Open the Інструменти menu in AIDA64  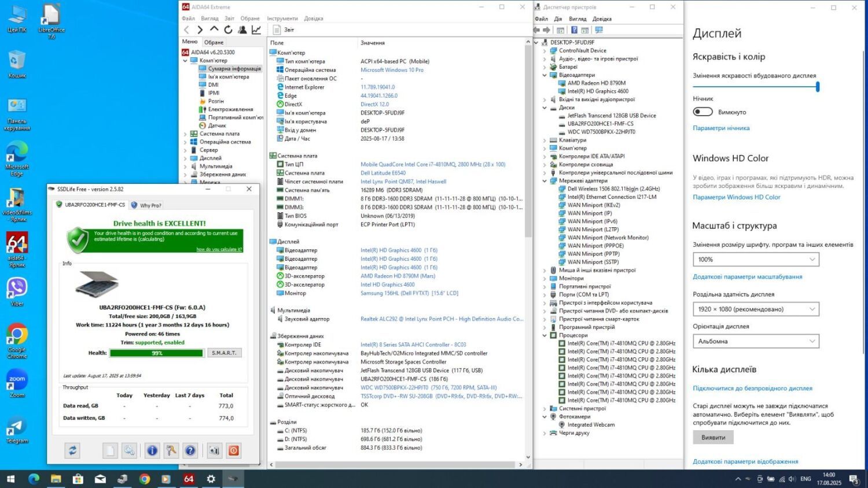tap(282, 19)
